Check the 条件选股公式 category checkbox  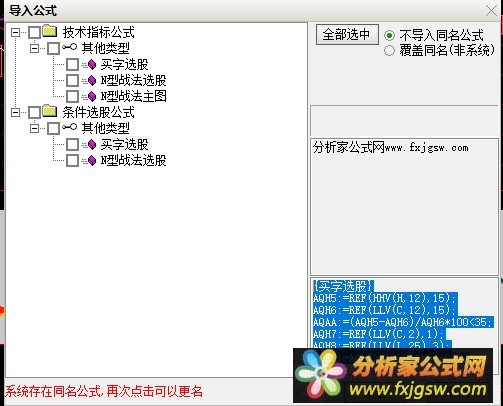pyautogui.click(x=35, y=113)
